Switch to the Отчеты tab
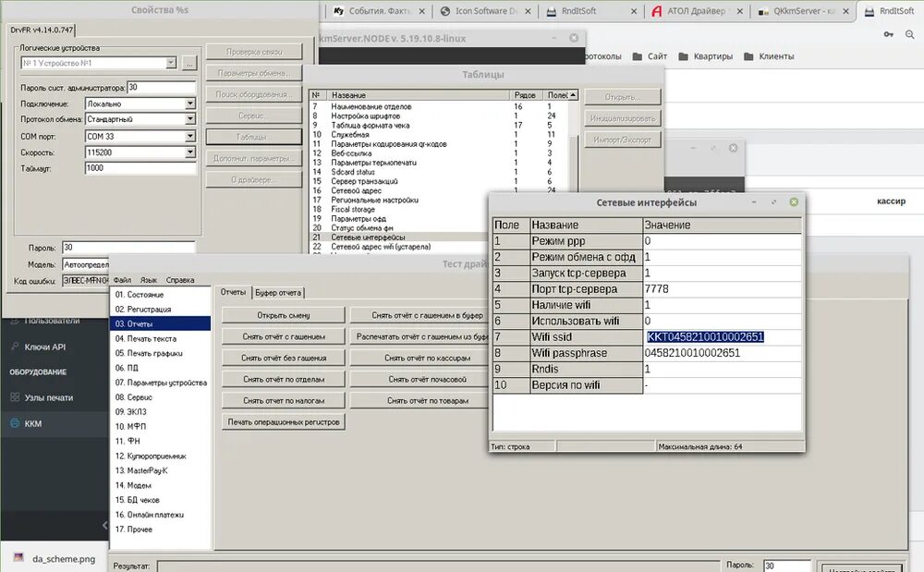The image size is (924, 572). (234, 292)
